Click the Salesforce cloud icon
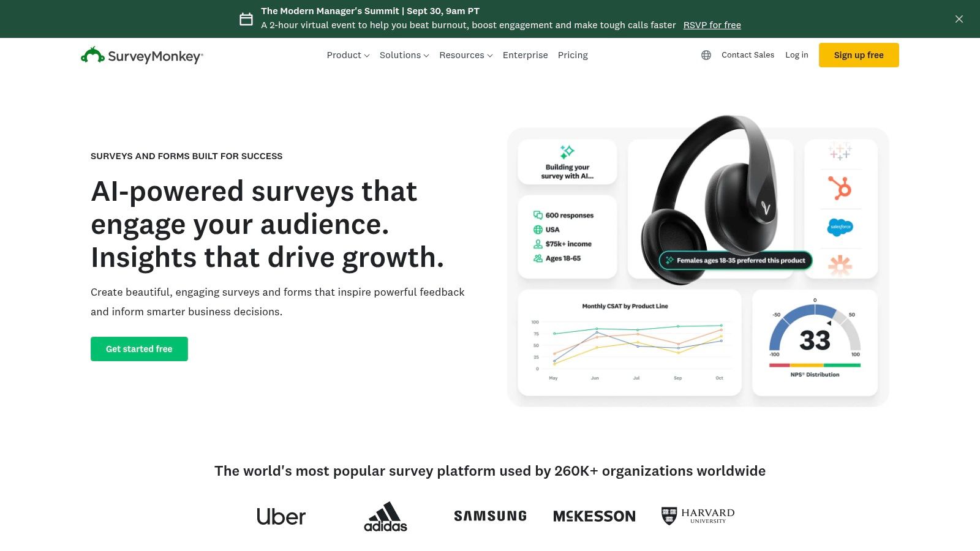The height and width of the screenshot is (551, 980). [840, 227]
